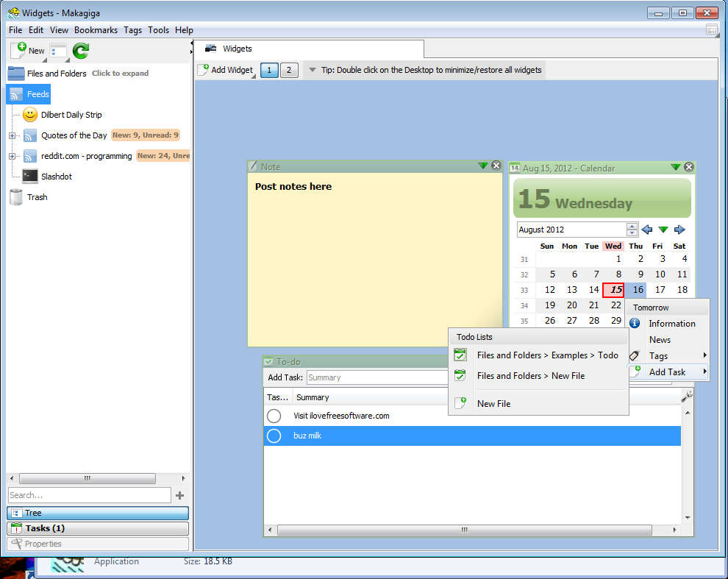Click the plus icon next to Search
Image resolution: width=728 pixels, height=579 pixels.
pyautogui.click(x=179, y=495)
